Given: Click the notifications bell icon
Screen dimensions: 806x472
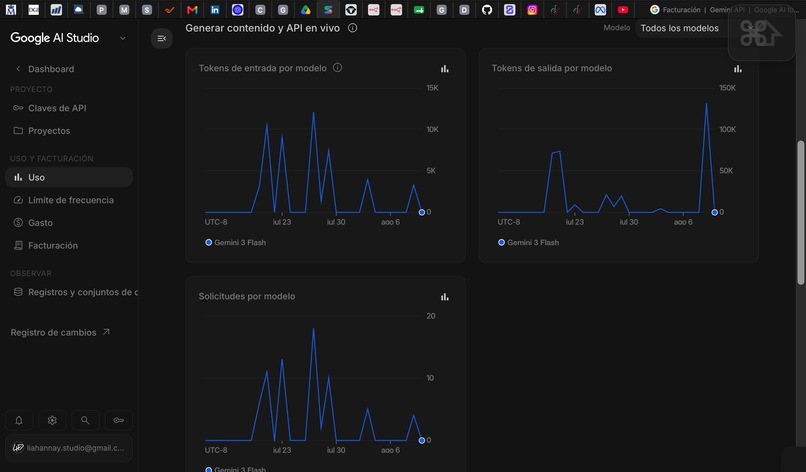Looking at the screenshot, I should tap(19, 420).
